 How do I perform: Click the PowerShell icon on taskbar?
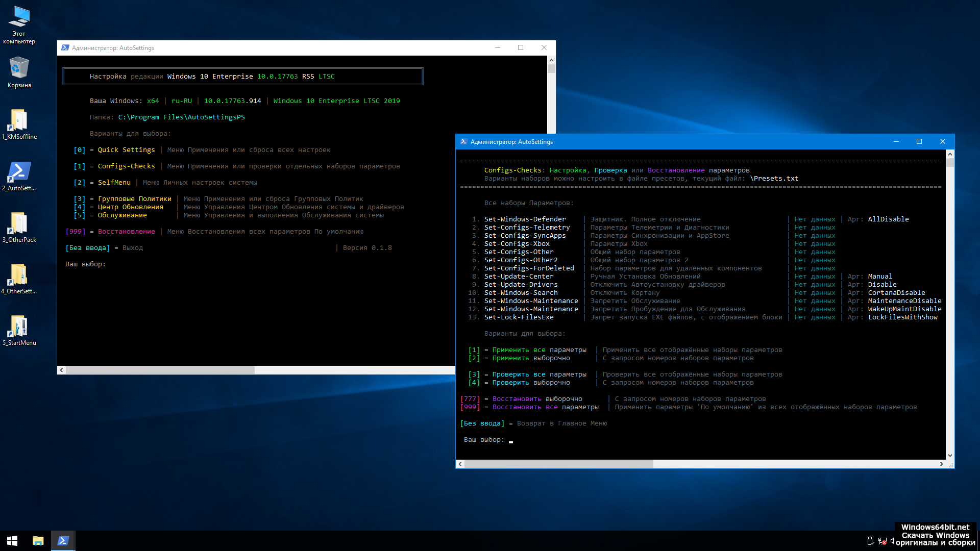[x=63, y=541]
